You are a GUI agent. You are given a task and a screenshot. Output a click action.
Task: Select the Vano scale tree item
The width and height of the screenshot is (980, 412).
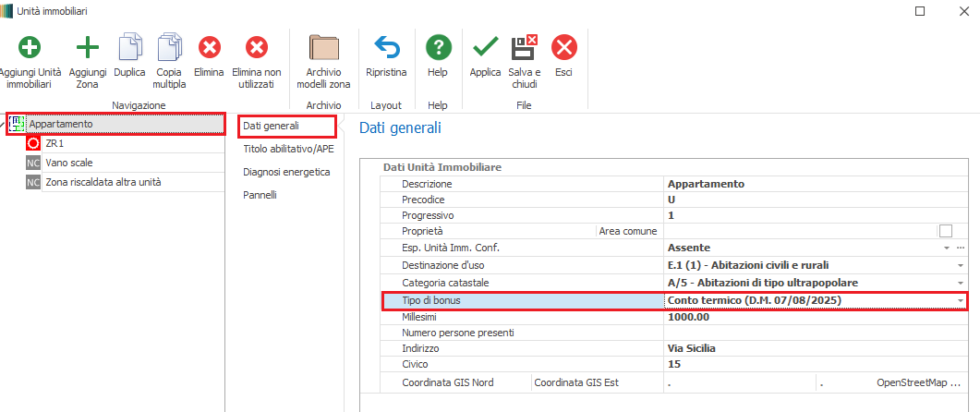click(69, 163)
